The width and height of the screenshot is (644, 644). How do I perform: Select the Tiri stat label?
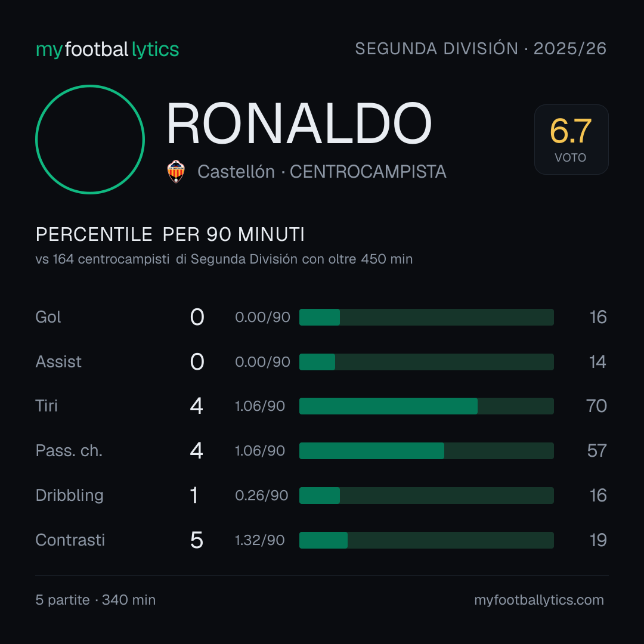click(47, 406)
